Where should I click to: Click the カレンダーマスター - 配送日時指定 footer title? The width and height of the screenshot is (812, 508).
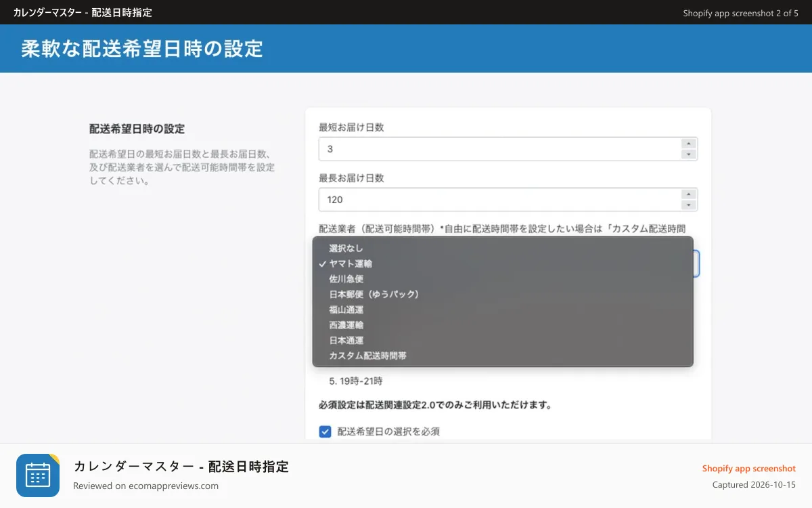click(x=181, y=466)
